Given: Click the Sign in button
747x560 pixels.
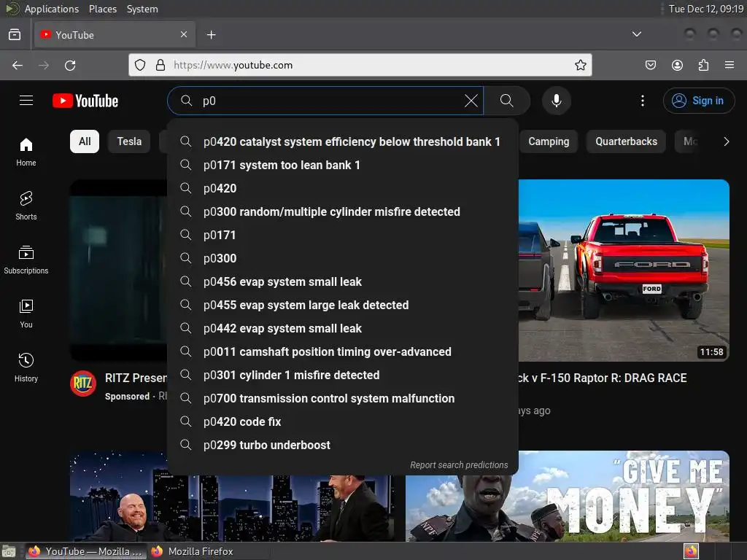Looking at the screenshot, I should pyautogui.click(x=699, y=101).
